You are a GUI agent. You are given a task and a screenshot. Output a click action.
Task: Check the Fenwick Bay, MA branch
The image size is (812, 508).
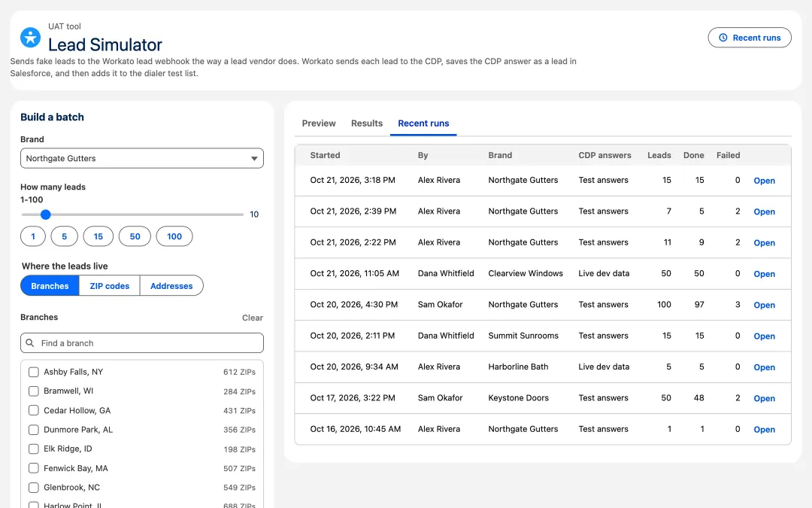pyautogui.click(x=34, y=469)
